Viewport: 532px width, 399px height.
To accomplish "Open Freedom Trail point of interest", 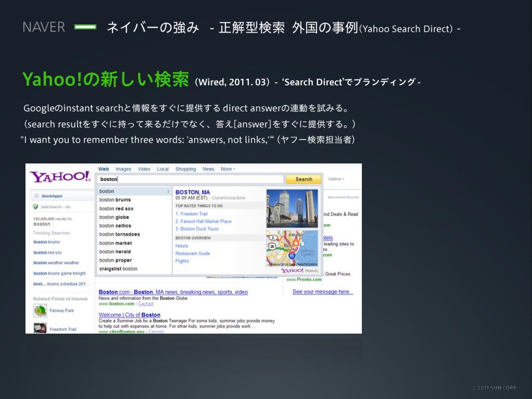I will [63, 329].
